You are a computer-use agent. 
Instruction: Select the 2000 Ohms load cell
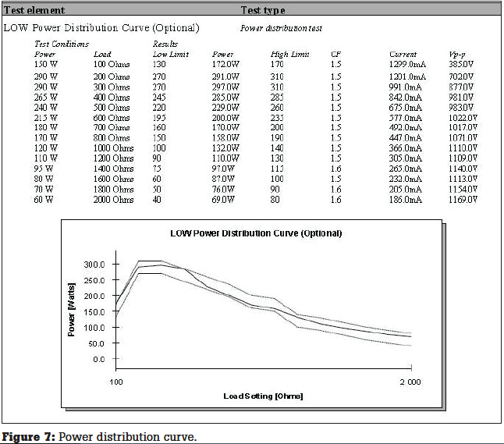(113, 200)
